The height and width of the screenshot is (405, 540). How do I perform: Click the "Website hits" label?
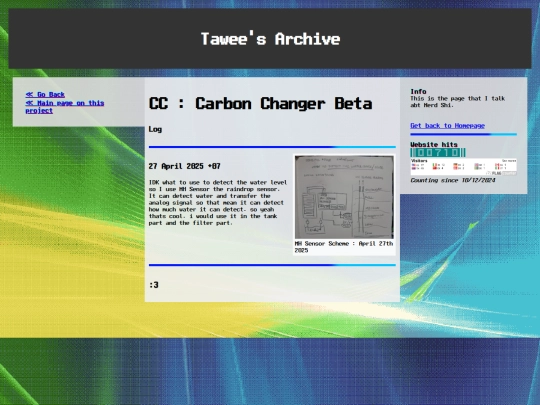434,145
